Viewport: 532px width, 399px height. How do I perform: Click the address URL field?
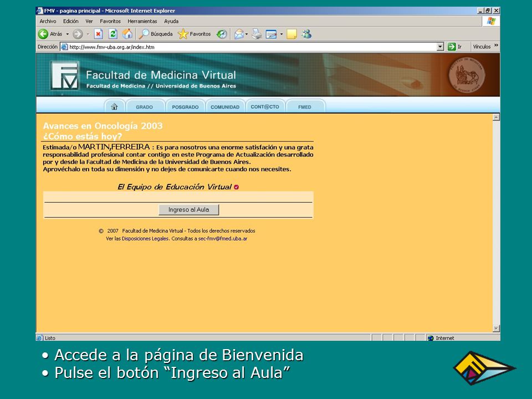pyautogui.click(x=253, y=47)
